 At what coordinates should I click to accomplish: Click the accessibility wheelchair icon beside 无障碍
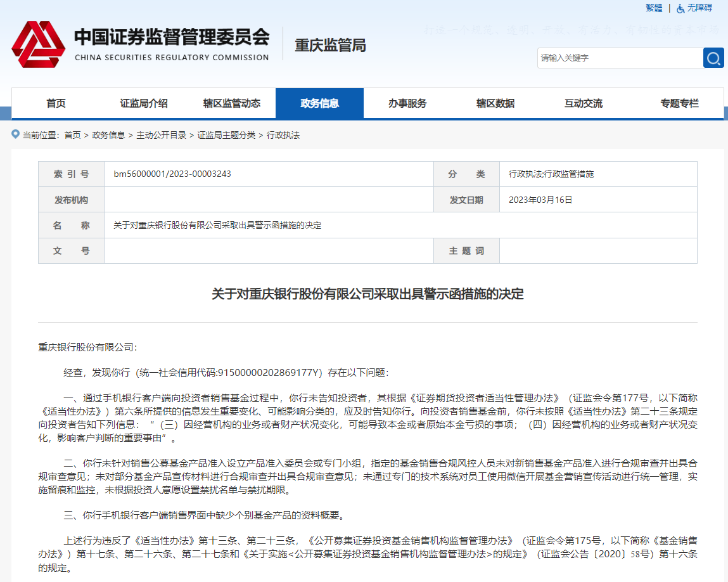tap(679, 8)
